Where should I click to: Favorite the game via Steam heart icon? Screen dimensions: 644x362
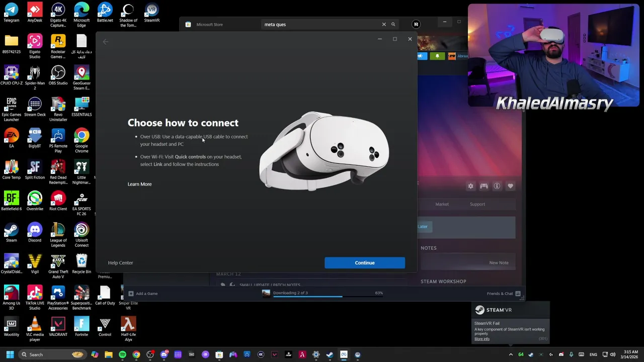510,186
